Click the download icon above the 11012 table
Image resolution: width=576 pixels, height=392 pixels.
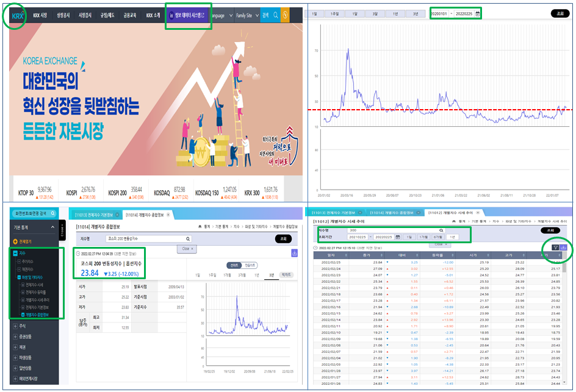[564, 248]
